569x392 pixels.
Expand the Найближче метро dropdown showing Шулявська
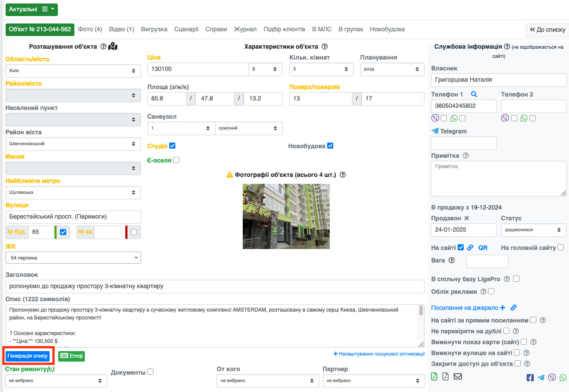point(73,193)
